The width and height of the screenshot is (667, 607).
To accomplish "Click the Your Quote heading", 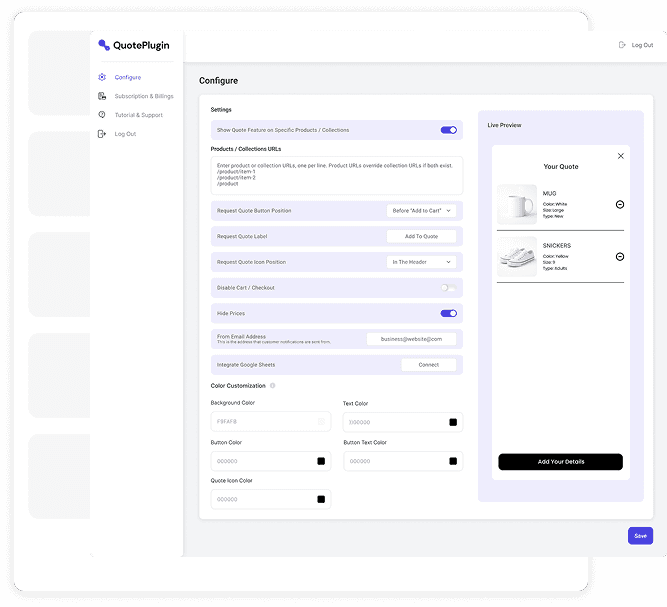I will point(561,167).
